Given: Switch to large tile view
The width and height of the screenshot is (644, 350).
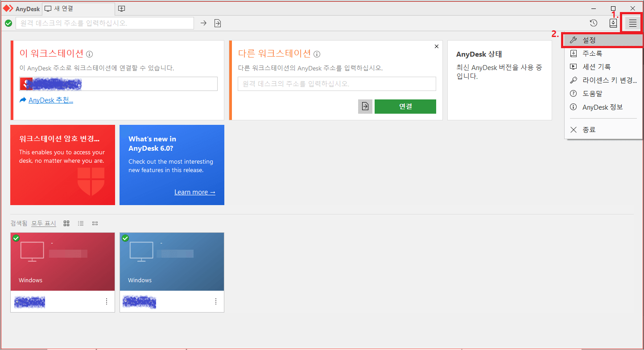Looking at the screenshot, I should click(x=66, y=223).
